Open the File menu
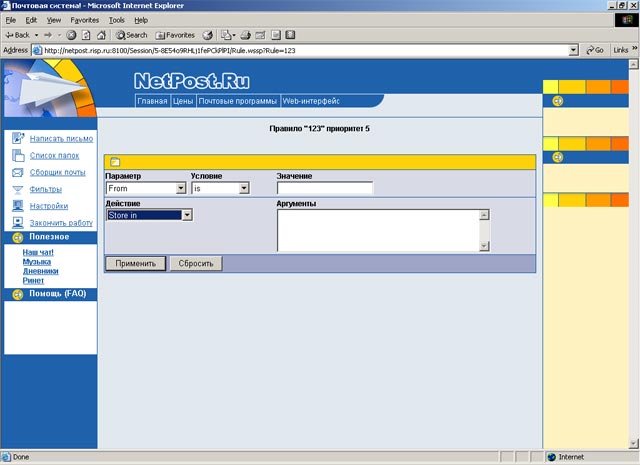Image resolution: width=640 pixels, height=465 pixels. tap(11, 20)
